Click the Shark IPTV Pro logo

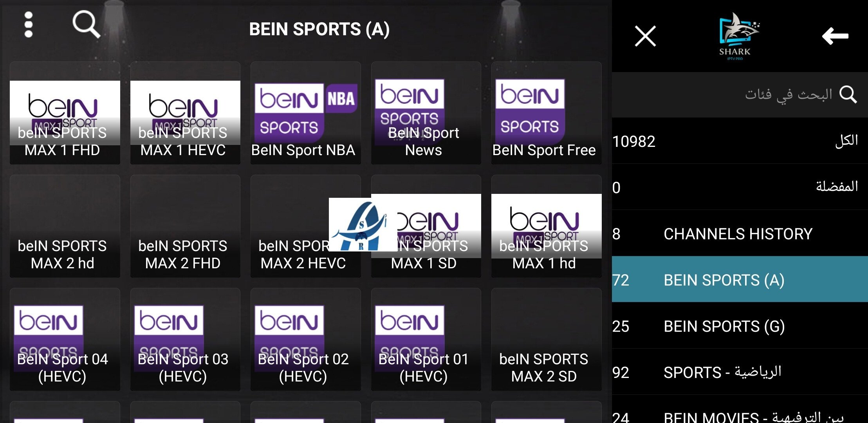[x=738, y=36]
